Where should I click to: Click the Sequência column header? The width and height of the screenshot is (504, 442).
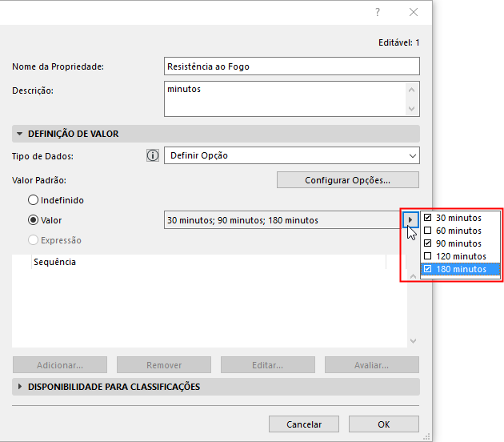209,262
